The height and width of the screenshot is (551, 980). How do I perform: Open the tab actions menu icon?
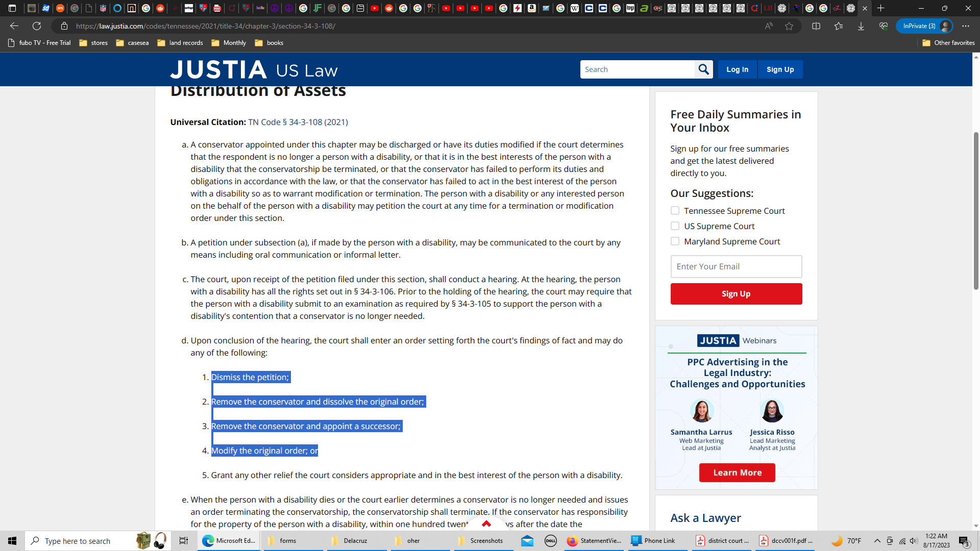click(x=12, y=8)
